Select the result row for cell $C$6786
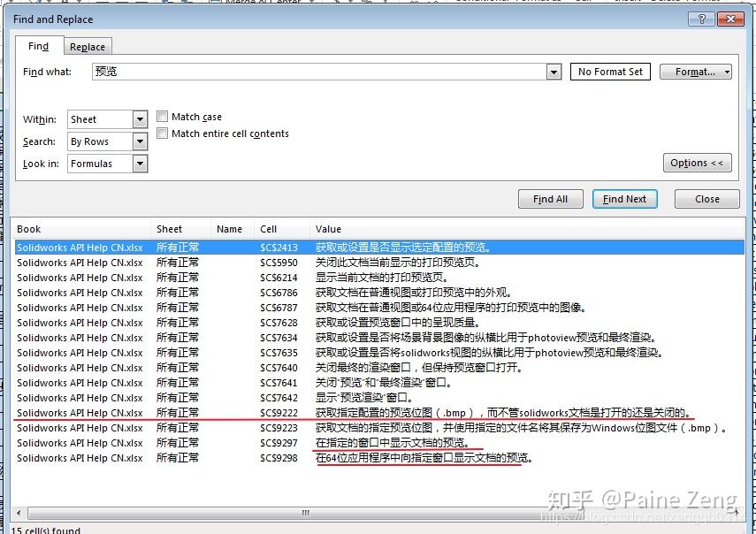 379,293
